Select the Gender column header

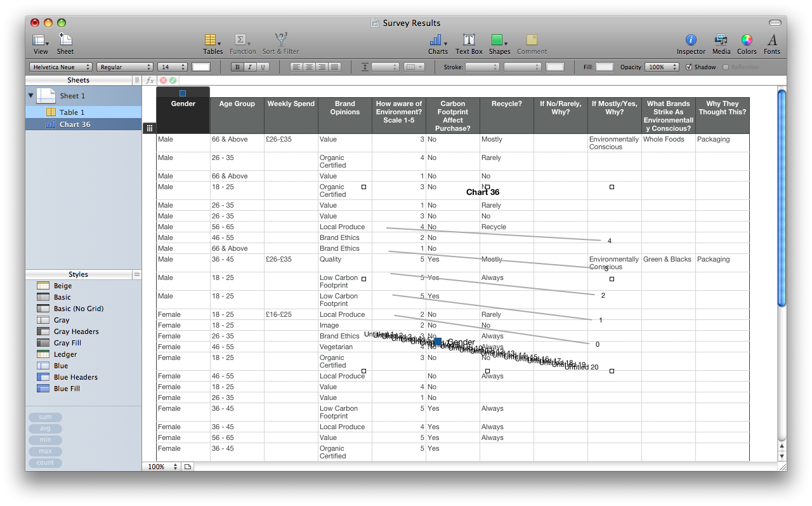coord(183,115)
